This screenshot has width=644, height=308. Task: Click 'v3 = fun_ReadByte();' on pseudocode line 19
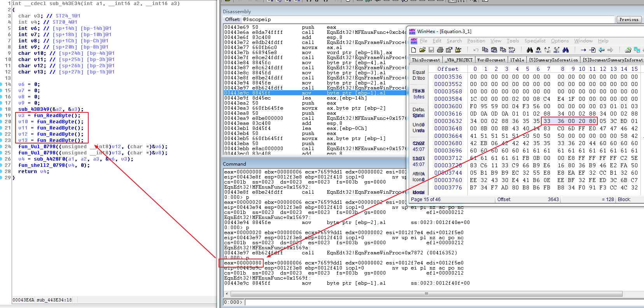[x=49, y=115]
